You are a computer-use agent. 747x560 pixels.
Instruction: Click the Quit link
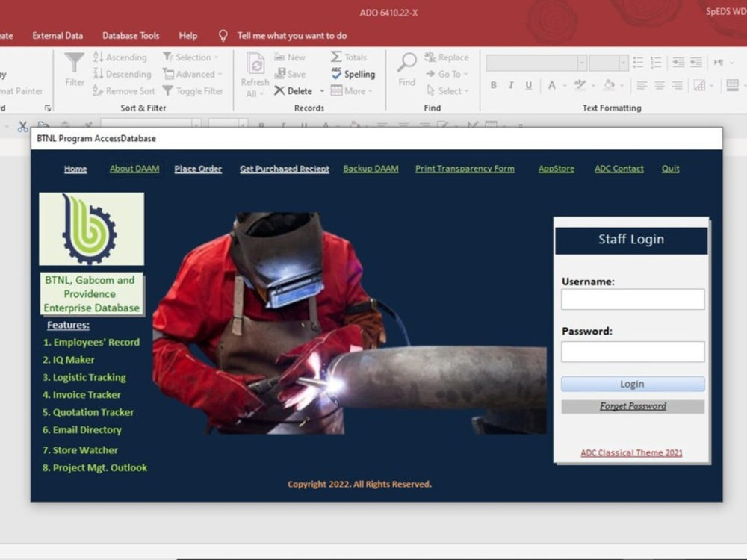(x=670, y=169)
